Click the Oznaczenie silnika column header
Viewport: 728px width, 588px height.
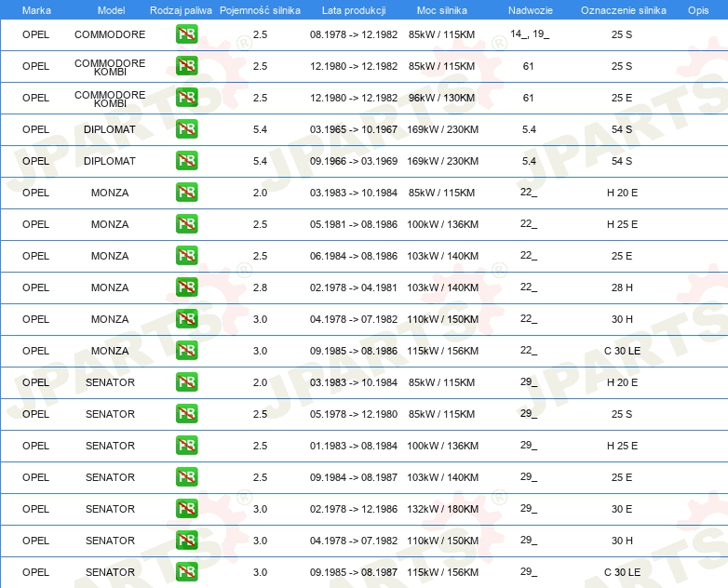(624, 10)
